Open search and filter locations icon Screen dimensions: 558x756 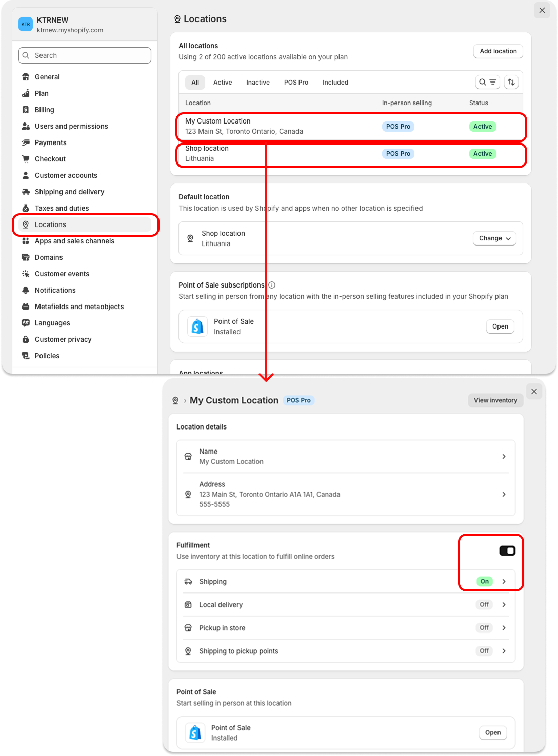(487, 82)
